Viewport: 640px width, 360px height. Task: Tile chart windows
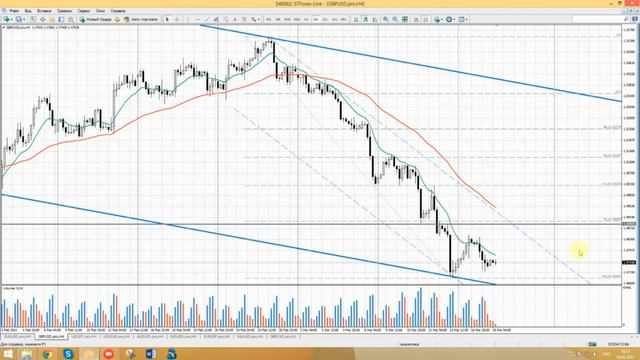(x=405, y=19)
